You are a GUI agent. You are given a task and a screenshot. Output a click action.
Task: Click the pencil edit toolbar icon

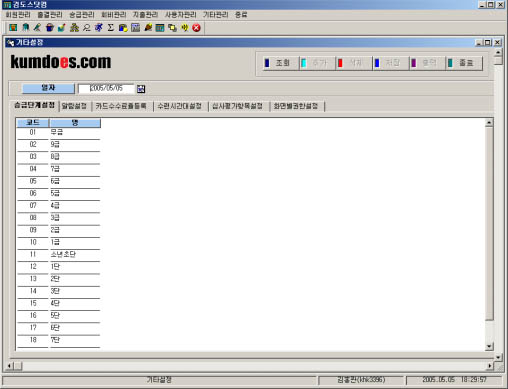[37, 28]
